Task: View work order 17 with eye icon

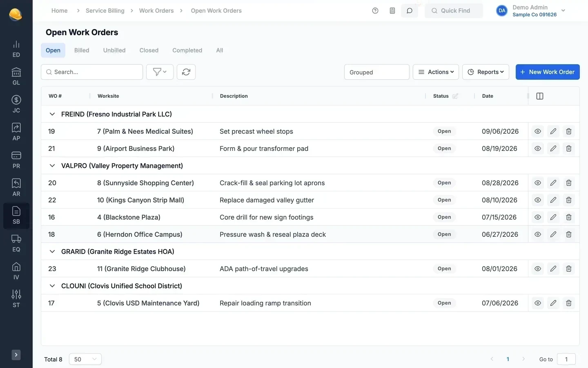Action: pyautogui.click(x=538, y=303)
